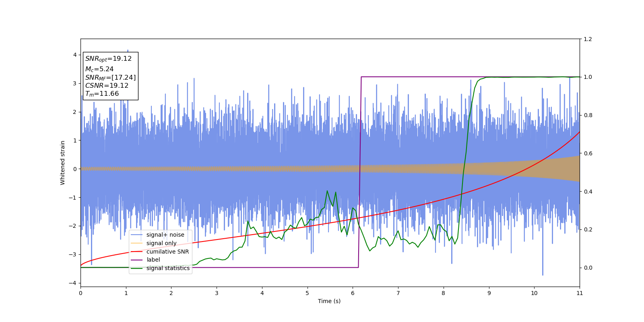Viewport: 644px width, 322px height.
Task: Click the CSNR=19.12 annotation text
Action: click(107, 86)
